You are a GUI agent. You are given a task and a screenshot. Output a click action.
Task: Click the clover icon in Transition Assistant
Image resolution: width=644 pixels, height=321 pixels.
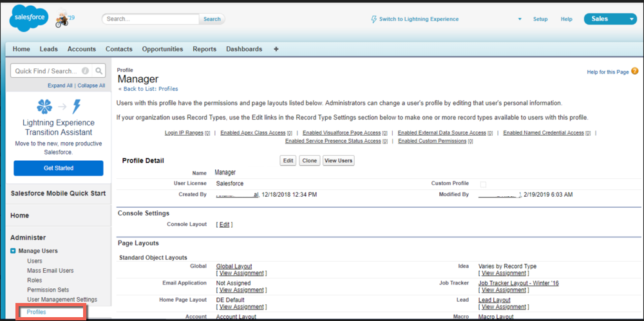44,106
